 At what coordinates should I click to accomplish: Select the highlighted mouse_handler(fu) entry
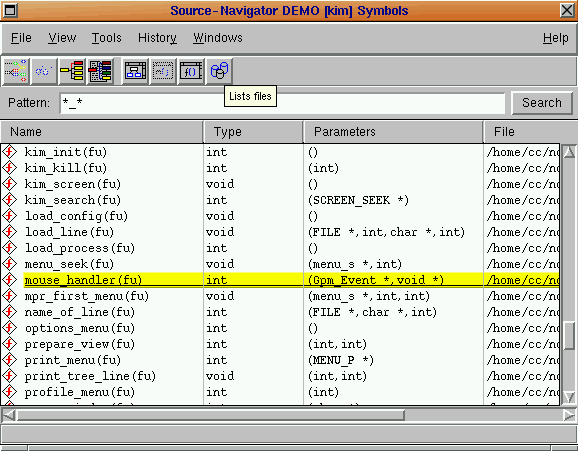(83, 280)
